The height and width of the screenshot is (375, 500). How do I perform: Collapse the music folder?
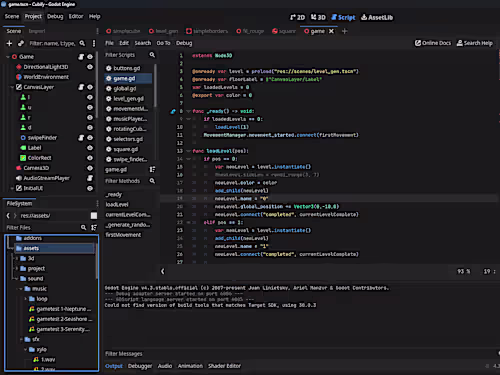[21, 289]
